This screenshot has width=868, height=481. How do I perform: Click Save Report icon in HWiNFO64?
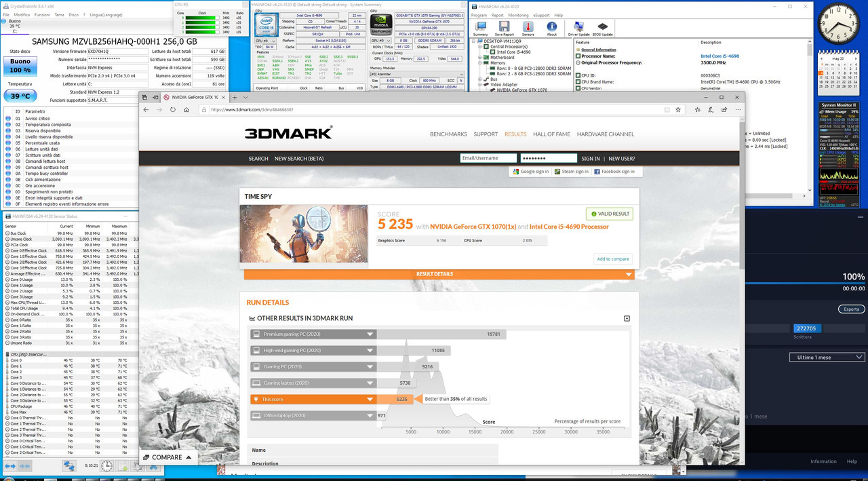point(504,28)
